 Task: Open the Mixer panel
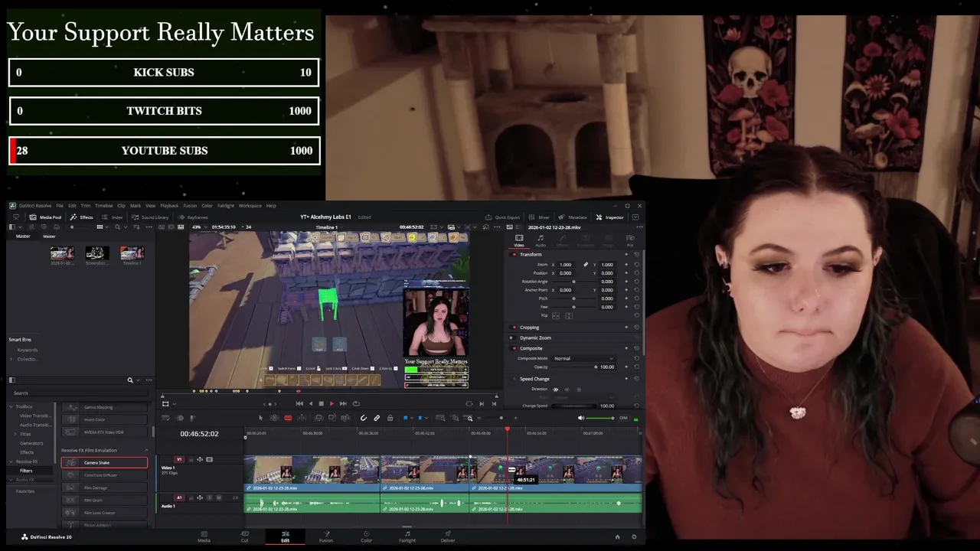point(540,217)
